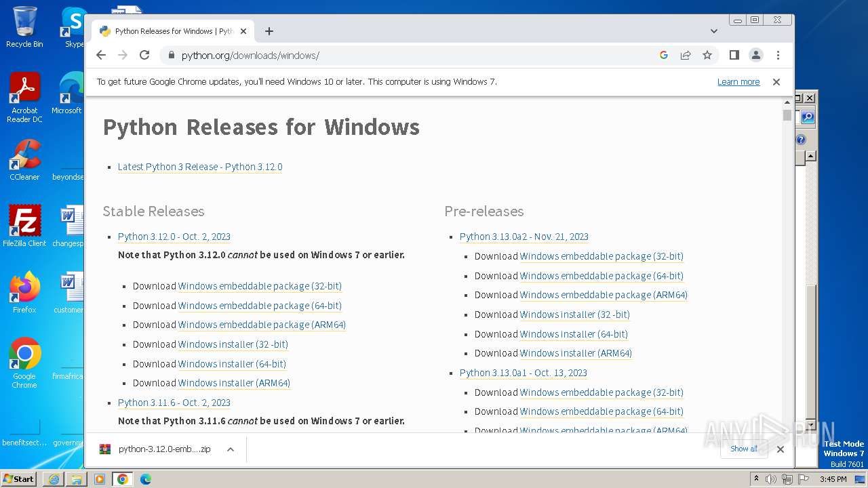
Task: Click Show all downloads button
Action: click(x=744, y=449)
